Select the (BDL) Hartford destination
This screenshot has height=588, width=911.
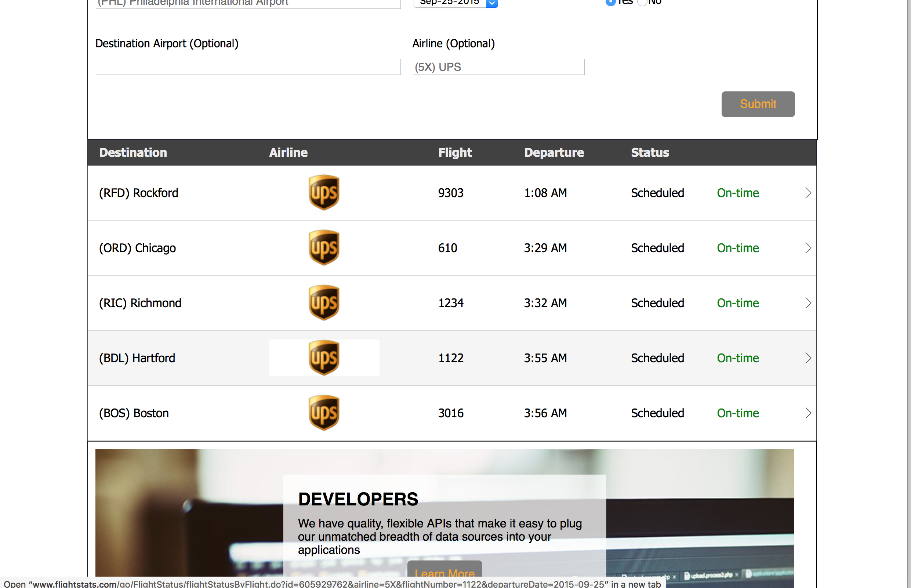[137, 358]
